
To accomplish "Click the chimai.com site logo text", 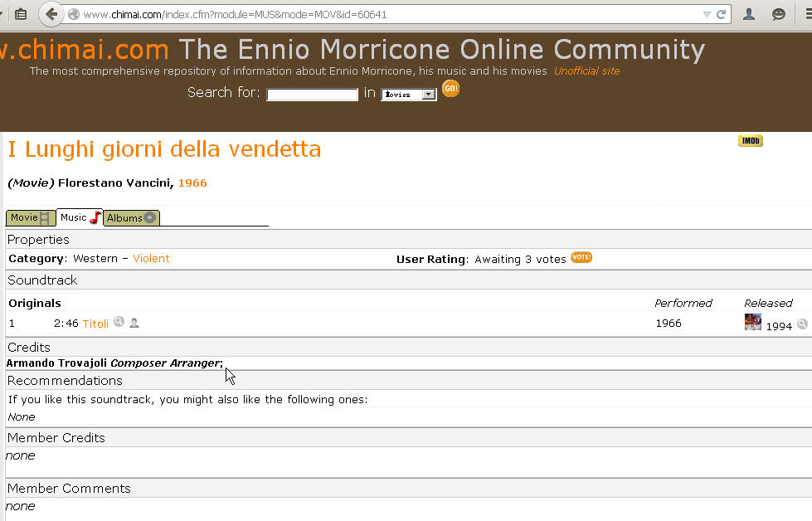I will (85, 50).
